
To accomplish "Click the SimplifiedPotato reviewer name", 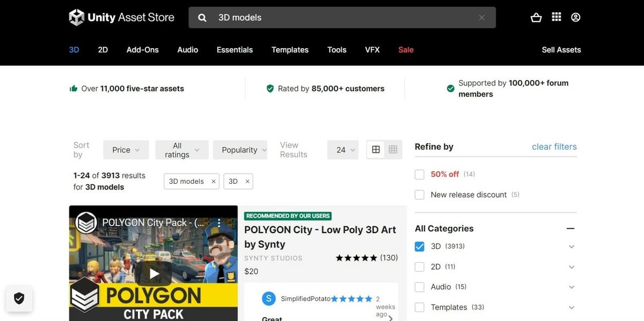I will (305, 298).
